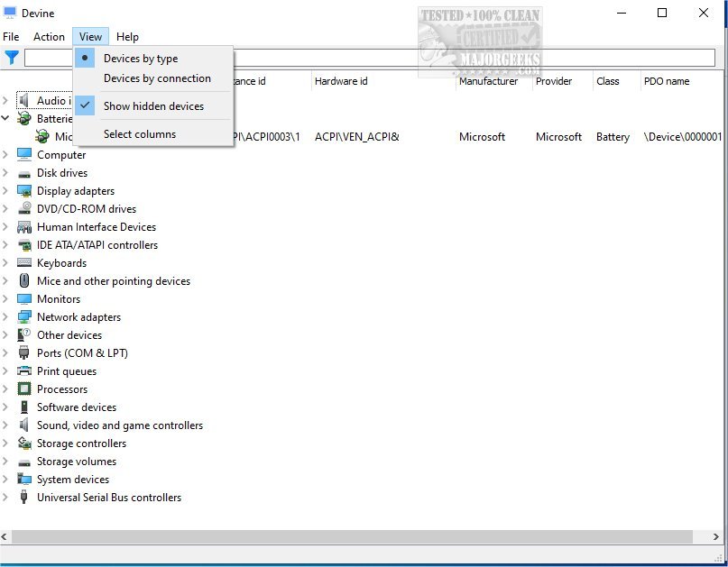
Task: Click the Universal Serial Bus controllers icon
Action: (x=24, y=497)
